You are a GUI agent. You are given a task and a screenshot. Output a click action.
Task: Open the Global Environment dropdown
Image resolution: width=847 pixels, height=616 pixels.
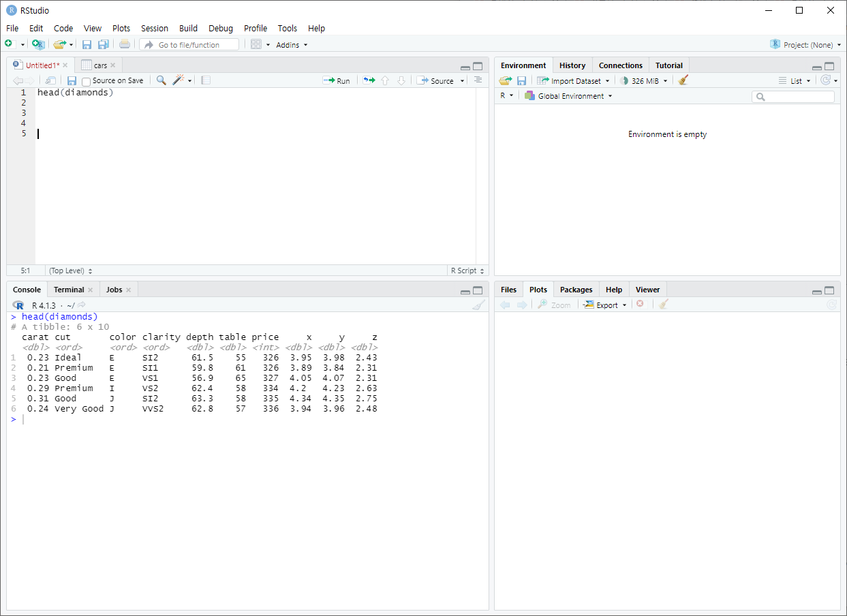pos(568,96)
